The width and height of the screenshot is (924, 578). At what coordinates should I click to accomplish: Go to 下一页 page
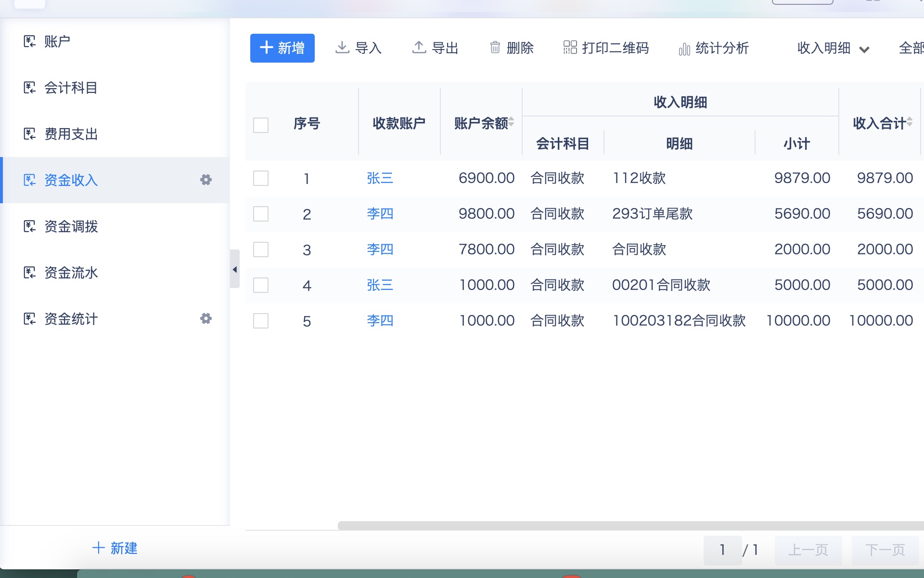pos(885,550)
